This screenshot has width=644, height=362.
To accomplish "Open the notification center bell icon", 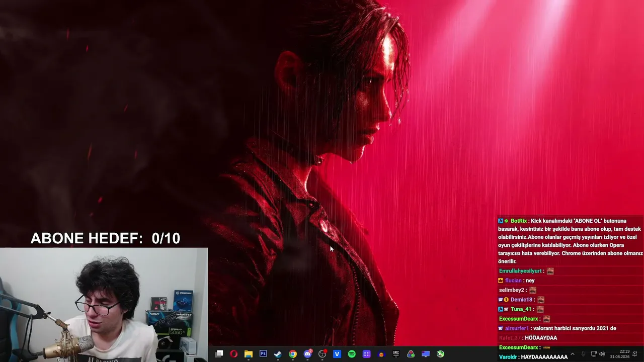I will coord(635,354).
